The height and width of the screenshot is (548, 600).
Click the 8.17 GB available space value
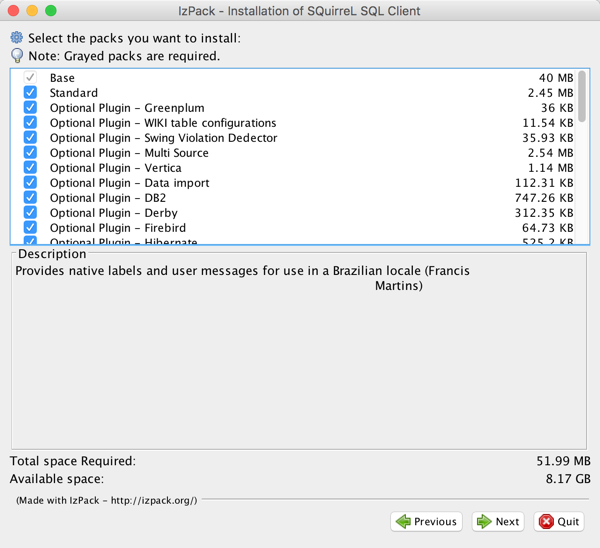pyautogui.click(x=568, y=479)
